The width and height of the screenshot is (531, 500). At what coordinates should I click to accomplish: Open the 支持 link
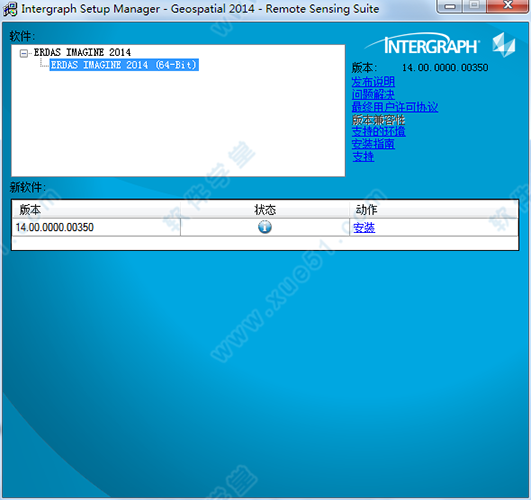(363, 157)
